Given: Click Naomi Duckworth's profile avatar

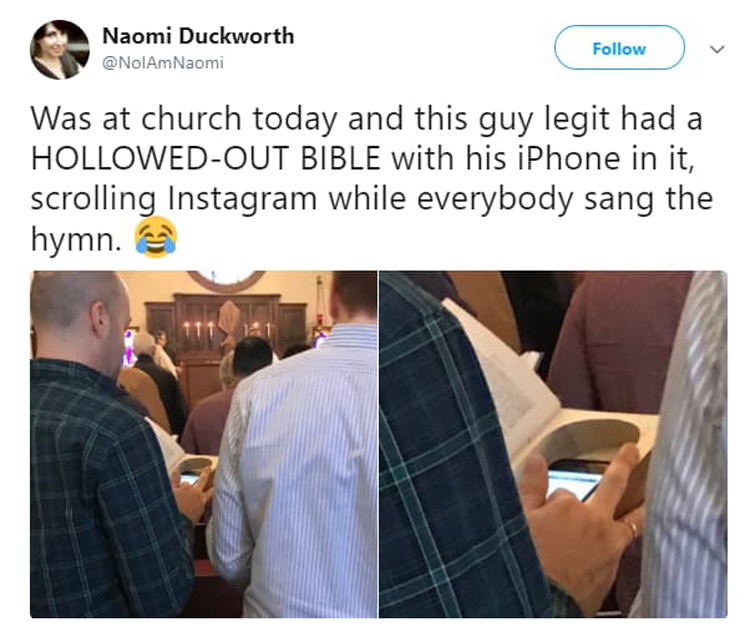Looking at the screenshot, I should coord(60,50).
